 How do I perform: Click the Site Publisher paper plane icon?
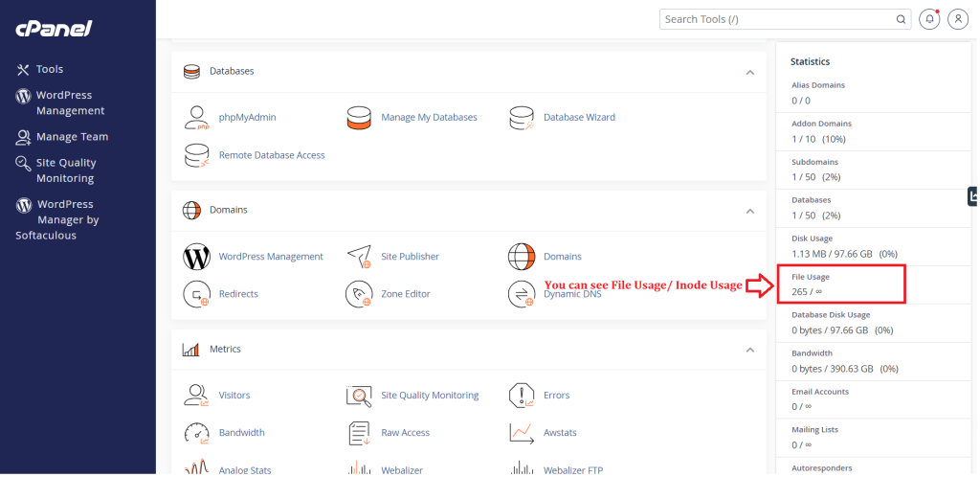tap(360, 257)
